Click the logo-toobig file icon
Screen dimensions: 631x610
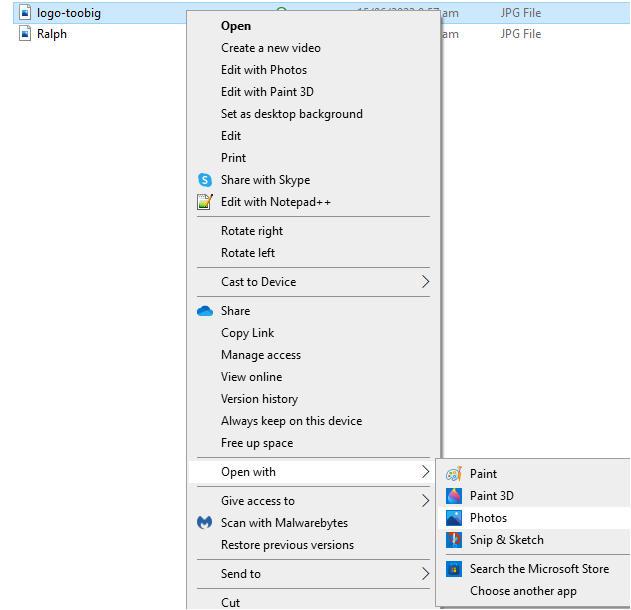(25, 12)
